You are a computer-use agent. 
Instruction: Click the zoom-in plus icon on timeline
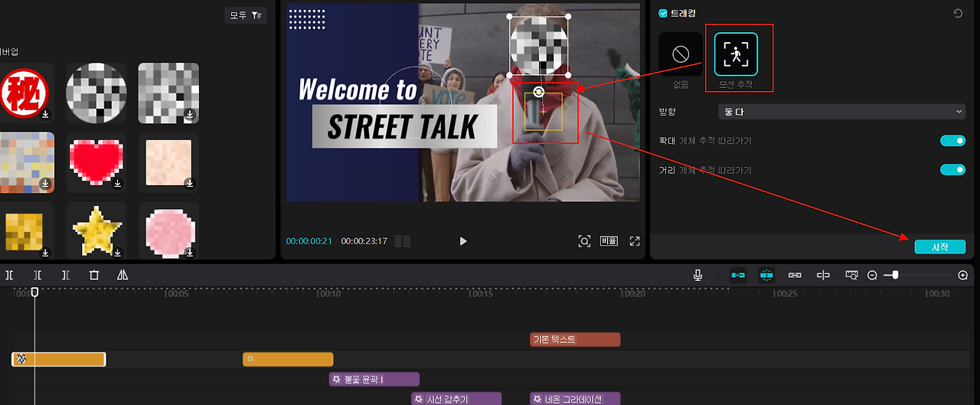963,275
